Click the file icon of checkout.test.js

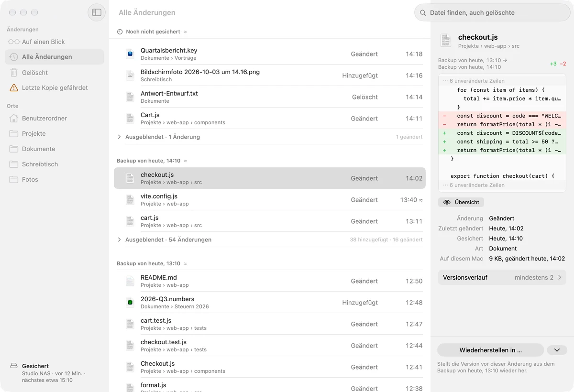tap(130, 346)
